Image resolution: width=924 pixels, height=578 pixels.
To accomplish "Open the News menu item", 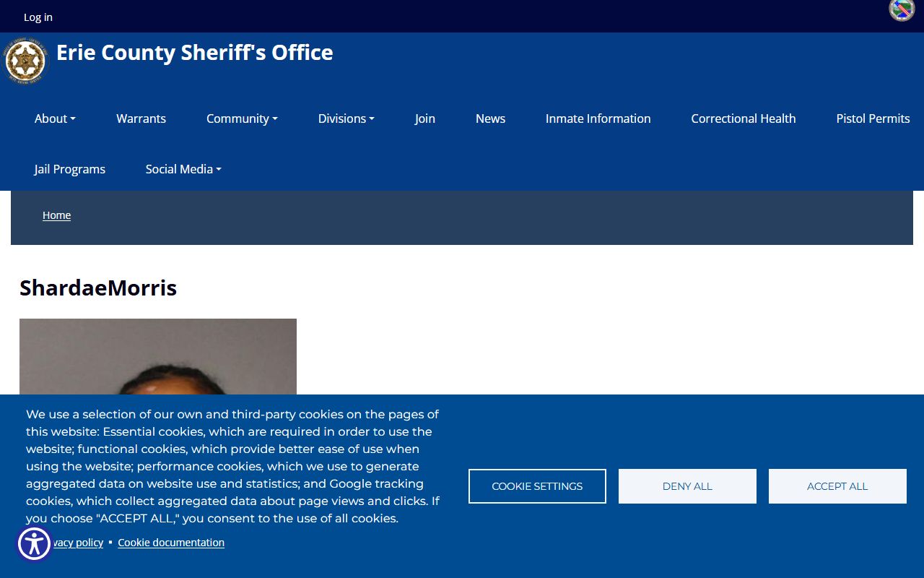I will click(490, 118).
